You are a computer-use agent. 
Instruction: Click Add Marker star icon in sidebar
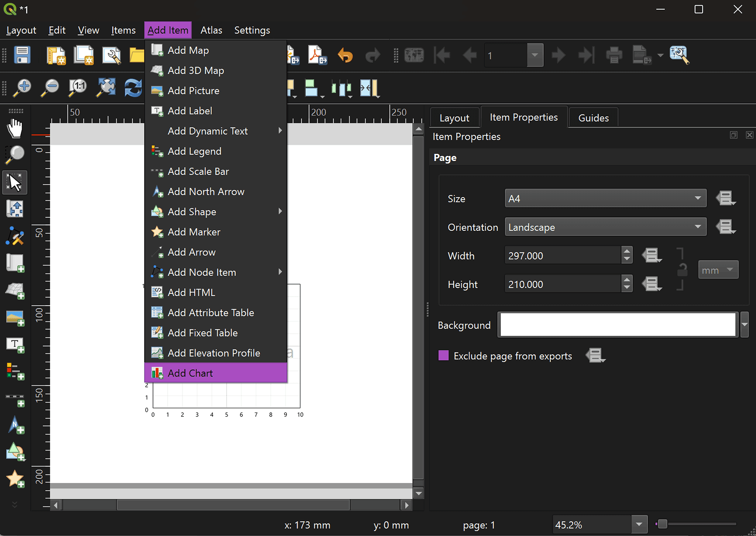16,479
